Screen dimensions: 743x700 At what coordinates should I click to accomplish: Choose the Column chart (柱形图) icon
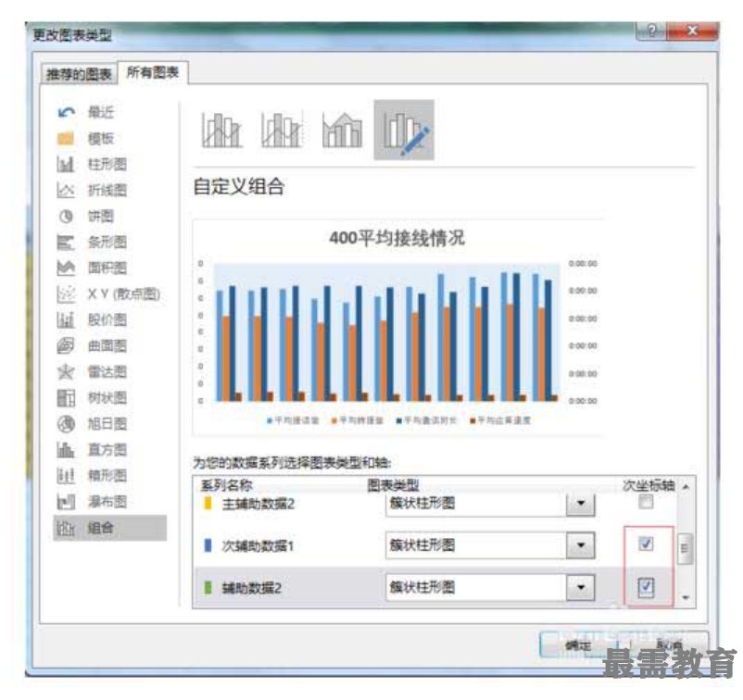pos(66,164)
